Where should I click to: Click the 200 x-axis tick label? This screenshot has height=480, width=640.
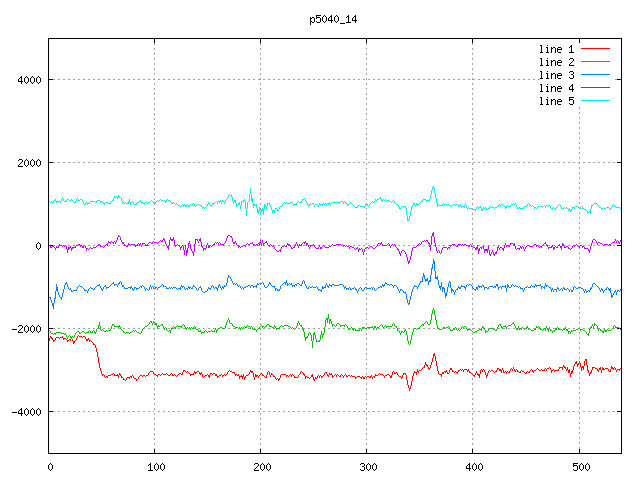click(x=261, y=465)
